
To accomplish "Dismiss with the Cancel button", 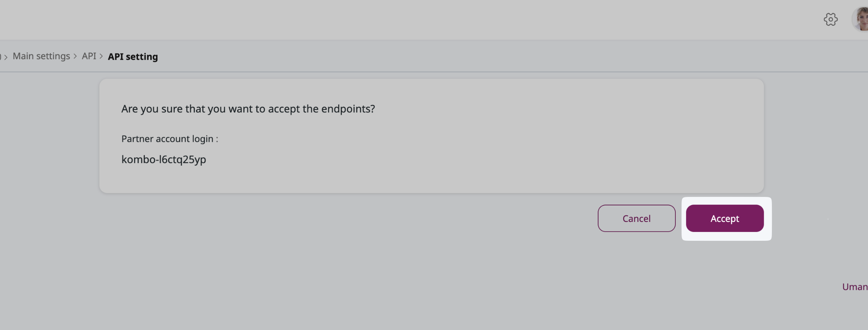I will [x=637, y=218].
